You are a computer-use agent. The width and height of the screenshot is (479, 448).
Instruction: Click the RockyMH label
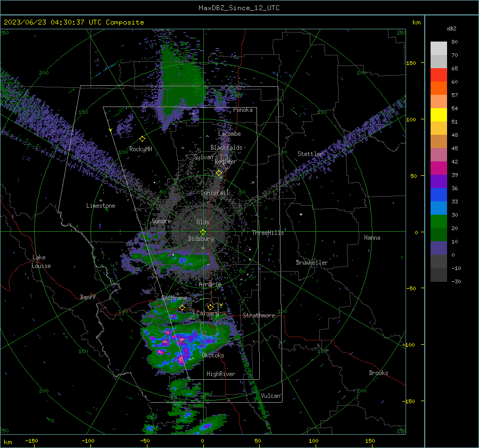pyautogui.click(x=141, y=149)
